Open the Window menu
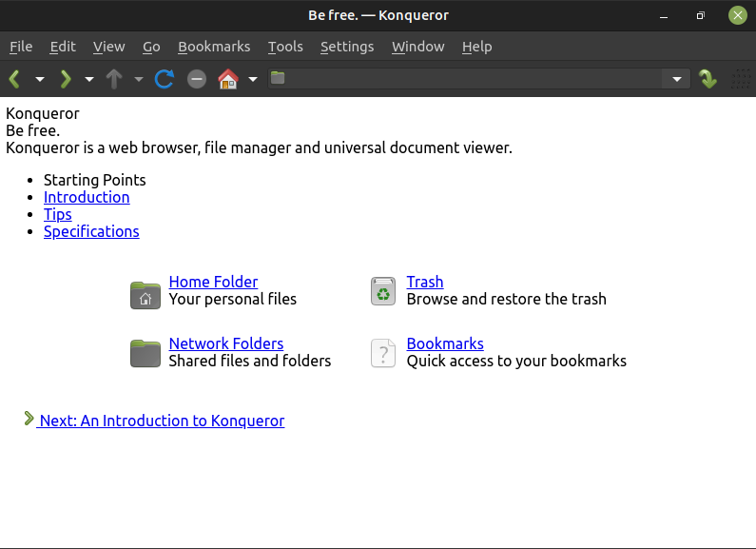 (418, 47)
